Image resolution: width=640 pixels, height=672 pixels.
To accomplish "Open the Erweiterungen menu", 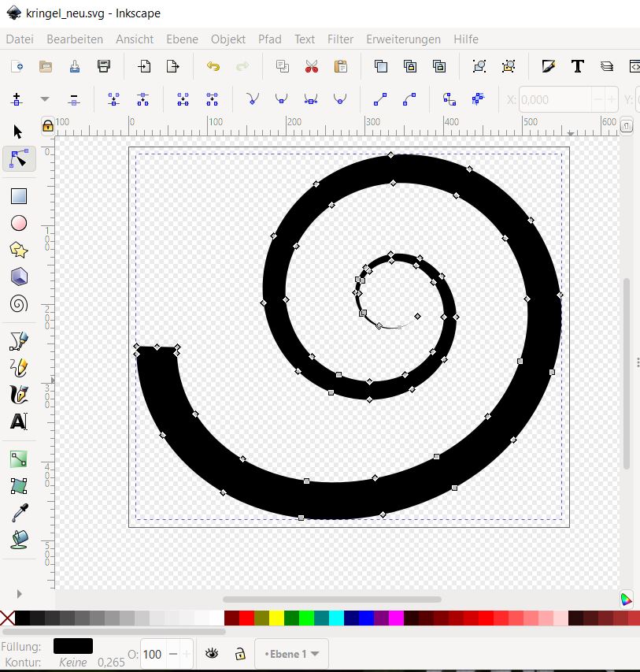I will coord(403,39).
